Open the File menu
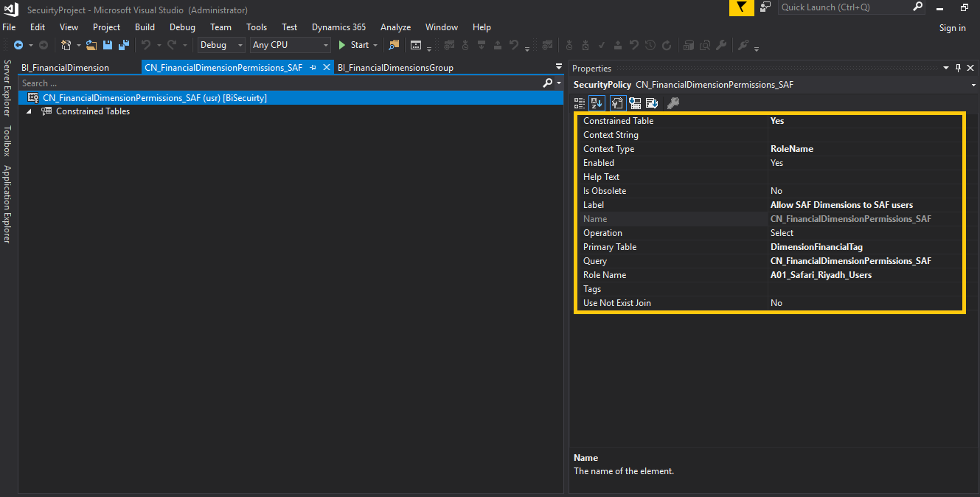 tap(9, 27)
